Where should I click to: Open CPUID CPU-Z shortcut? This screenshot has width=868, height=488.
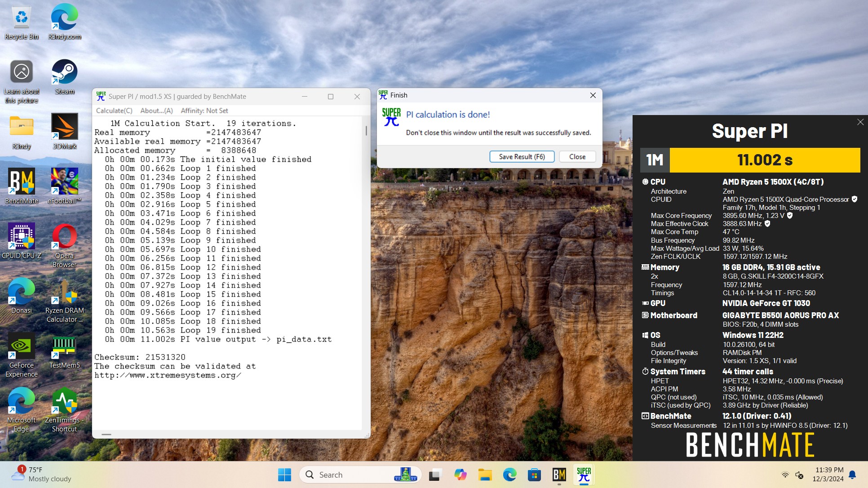21,242
